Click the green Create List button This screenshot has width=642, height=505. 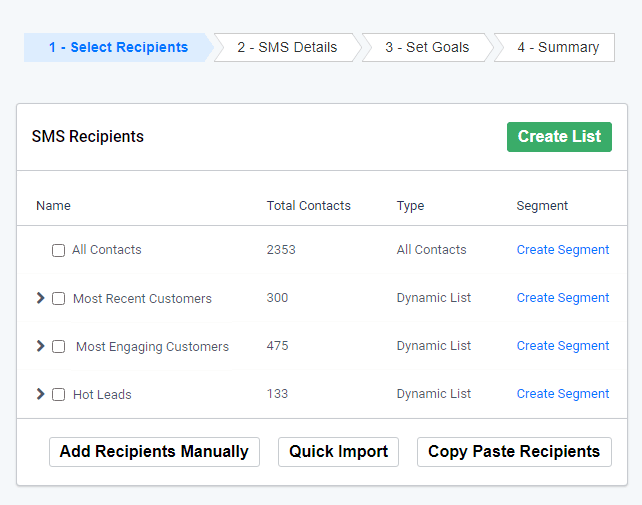[x=559, y=137]
